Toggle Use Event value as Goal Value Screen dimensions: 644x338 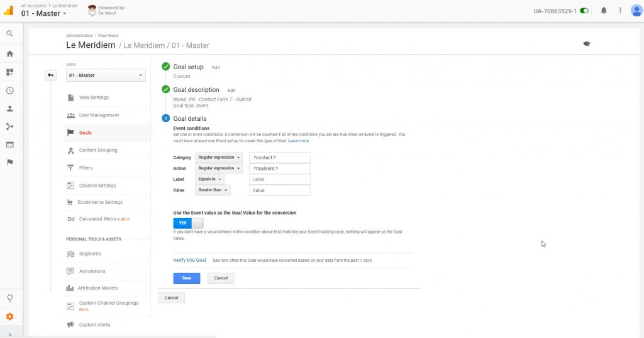188,223
